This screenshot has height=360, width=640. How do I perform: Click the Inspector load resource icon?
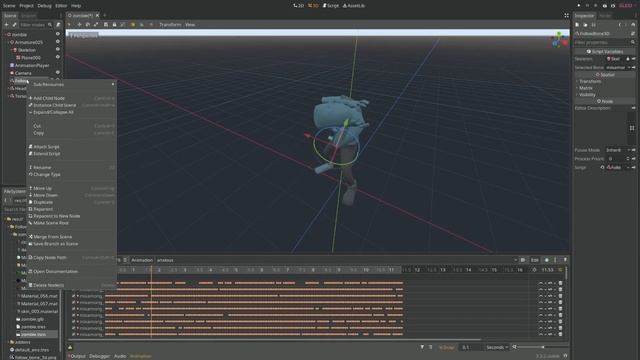(x=585, y=25)
